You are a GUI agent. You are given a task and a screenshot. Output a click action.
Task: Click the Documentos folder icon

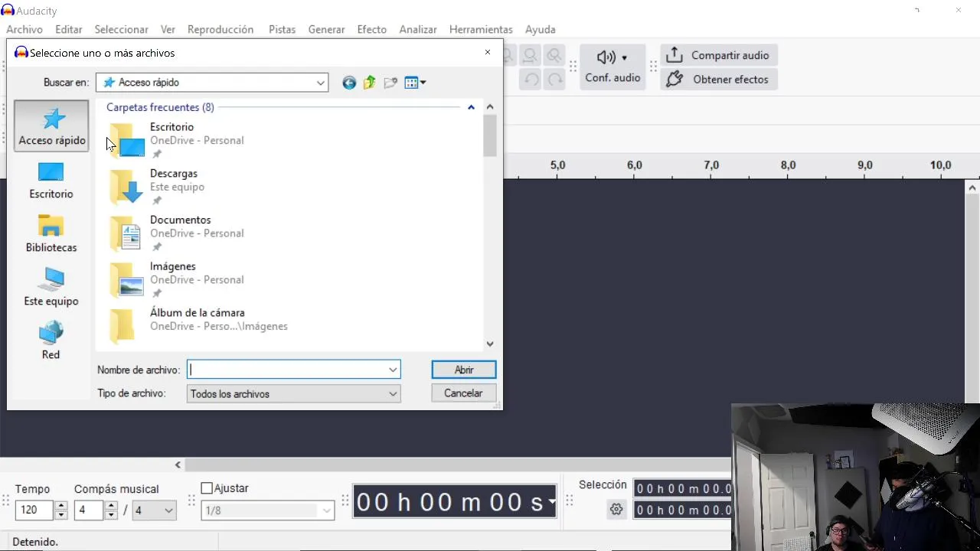pos(126,233)
